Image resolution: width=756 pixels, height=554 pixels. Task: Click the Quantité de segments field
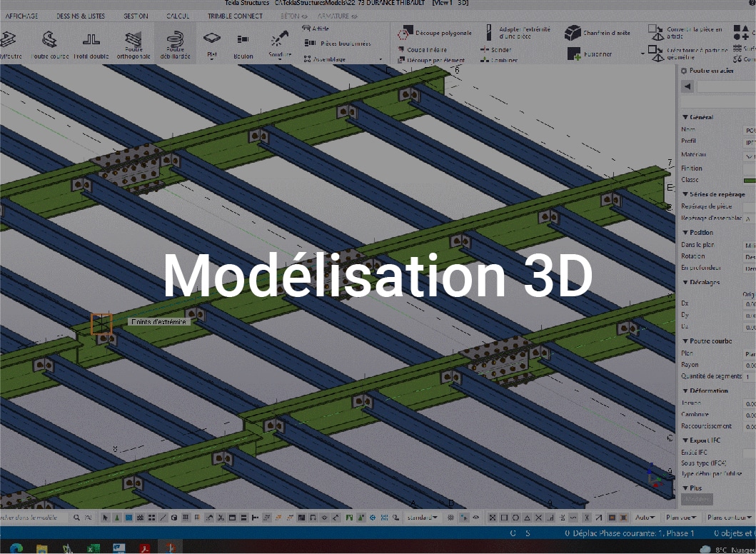[x=749, y=376]
